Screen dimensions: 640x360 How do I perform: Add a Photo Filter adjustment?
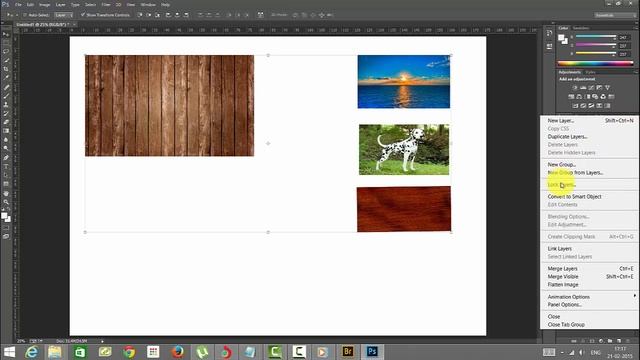pos(595,97)
